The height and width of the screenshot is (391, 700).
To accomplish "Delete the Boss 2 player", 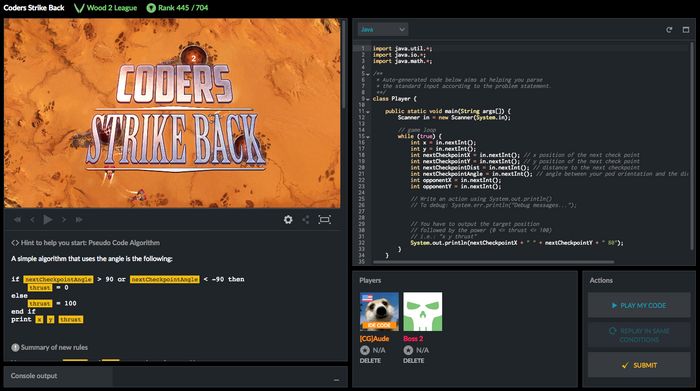I will 413,361.
